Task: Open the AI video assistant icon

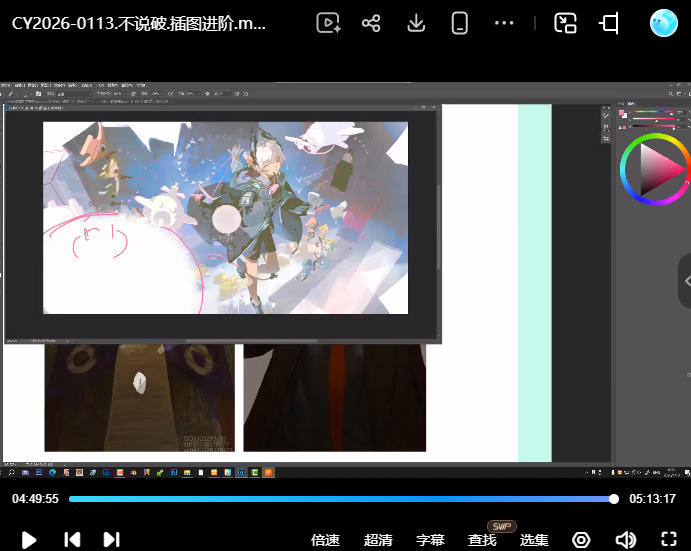Action: (x=328, y=23)
